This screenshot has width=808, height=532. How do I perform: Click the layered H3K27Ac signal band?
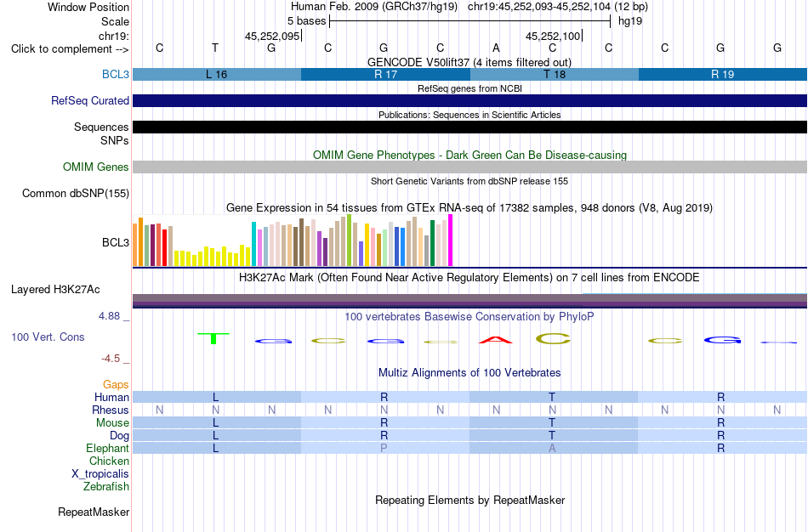[470, 301]
